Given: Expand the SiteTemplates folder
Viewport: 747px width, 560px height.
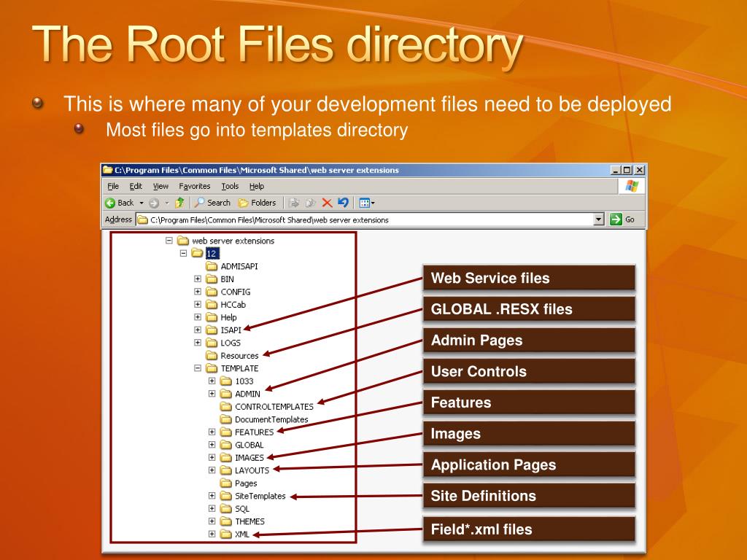Looking at the screenshot, I should (x=212, y=496).
